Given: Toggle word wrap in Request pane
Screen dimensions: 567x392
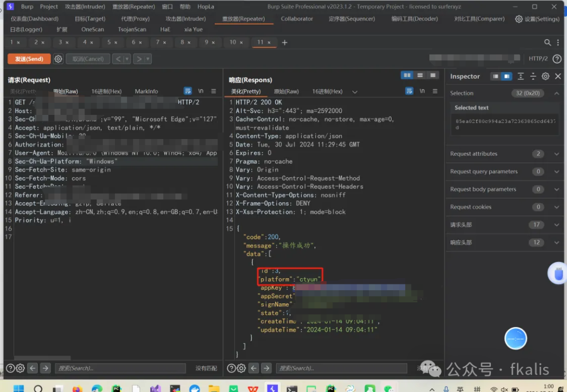Looking at the screenshot, I should click(x=187, y=91).
